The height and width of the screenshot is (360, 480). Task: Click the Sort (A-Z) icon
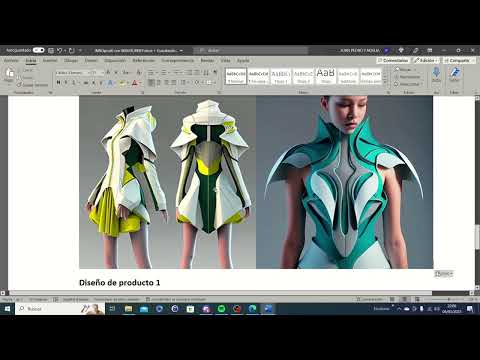point(206,73)
